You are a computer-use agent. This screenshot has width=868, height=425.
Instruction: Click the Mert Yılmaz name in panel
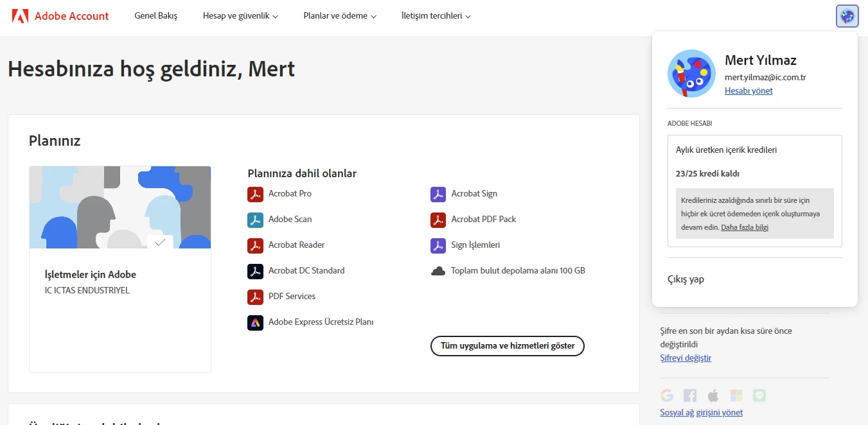pos(760,60)
